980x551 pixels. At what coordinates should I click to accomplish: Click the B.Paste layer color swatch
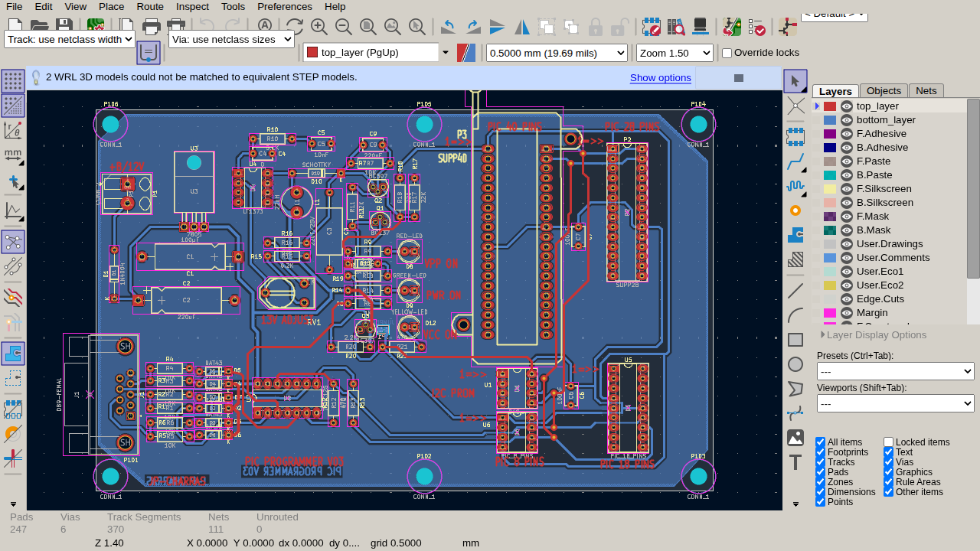(830, 175)
